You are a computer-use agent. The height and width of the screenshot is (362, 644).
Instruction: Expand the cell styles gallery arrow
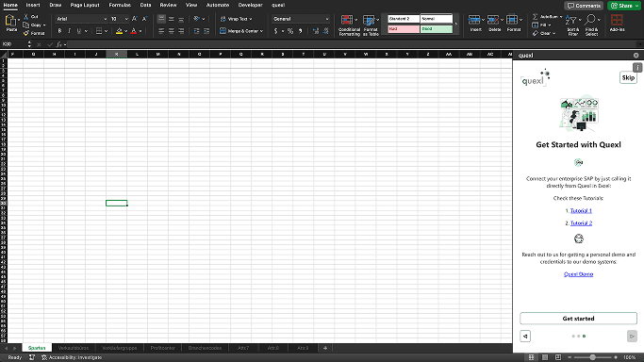[x=456, y=24]
